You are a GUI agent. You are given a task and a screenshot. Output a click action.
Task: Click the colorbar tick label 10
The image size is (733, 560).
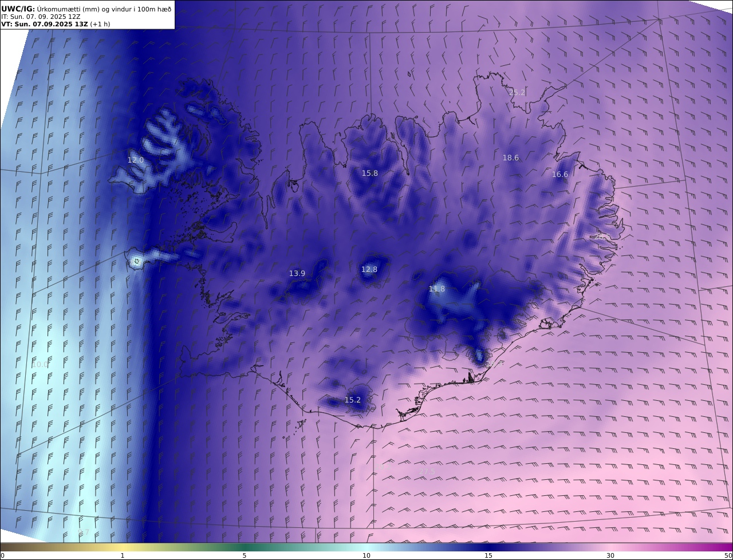(x=366, y=555)
